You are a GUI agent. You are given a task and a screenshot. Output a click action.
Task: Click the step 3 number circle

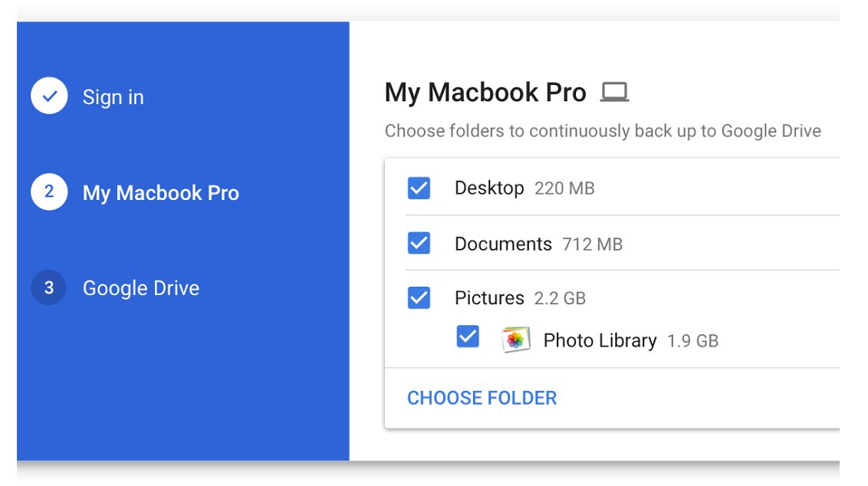[x=49, y=287]
